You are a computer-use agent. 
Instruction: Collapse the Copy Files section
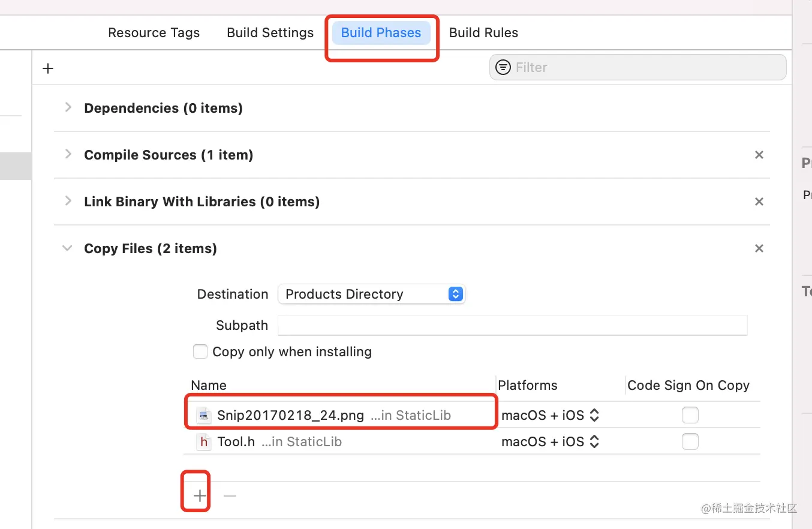pyautogui.click(x=68, y=248)
